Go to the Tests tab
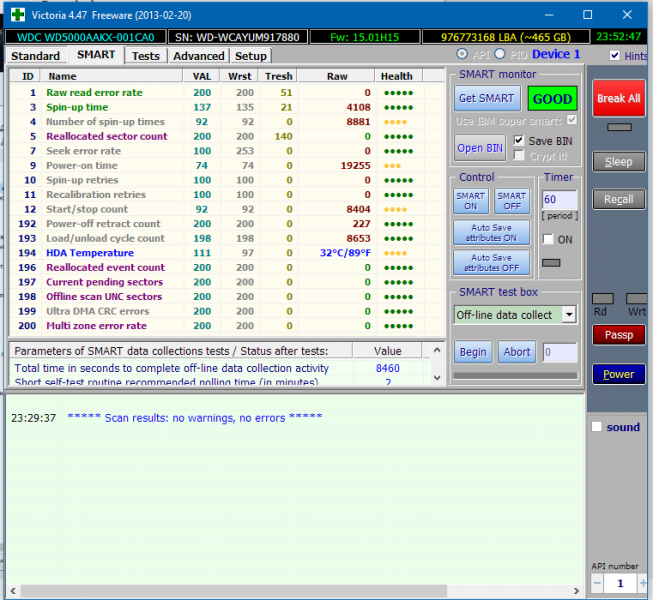The image size is (653, 600). [146, 56]
